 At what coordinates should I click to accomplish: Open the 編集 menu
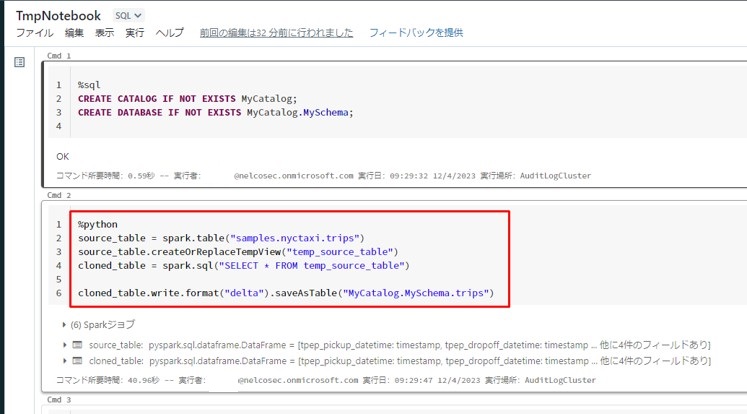75,33
